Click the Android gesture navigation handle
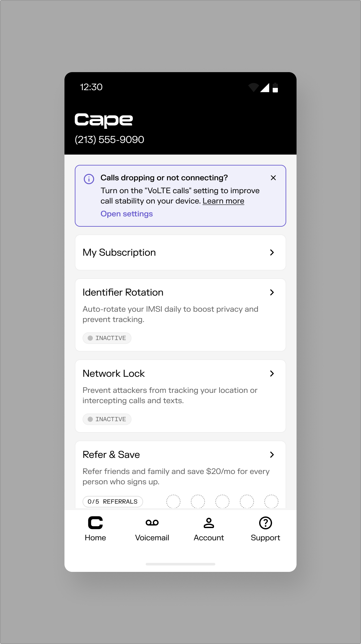The image size is (361, 644). coord(180,564)
